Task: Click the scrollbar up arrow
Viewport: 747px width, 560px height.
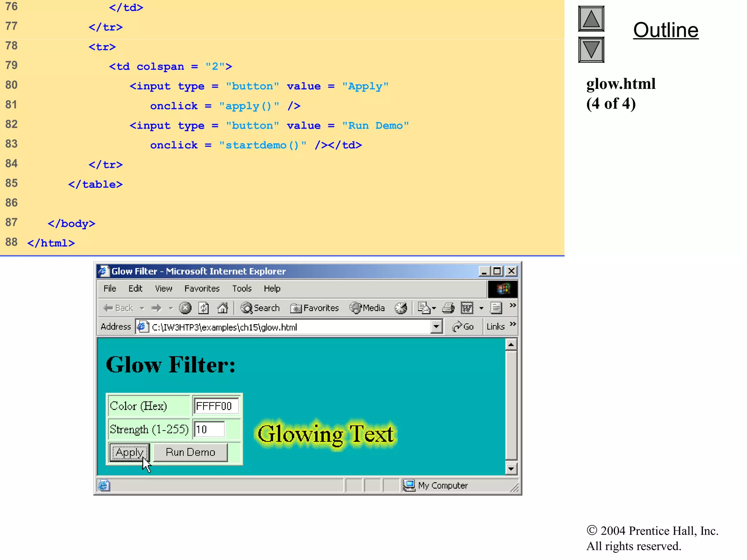Action: point(511,345)
